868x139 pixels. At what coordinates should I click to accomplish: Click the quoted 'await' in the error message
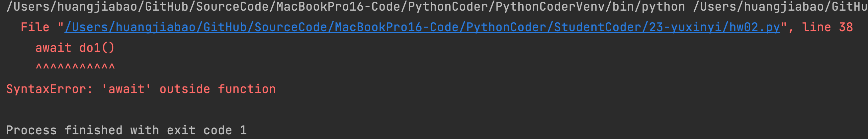pyautogui.click(x=127, y=89)
